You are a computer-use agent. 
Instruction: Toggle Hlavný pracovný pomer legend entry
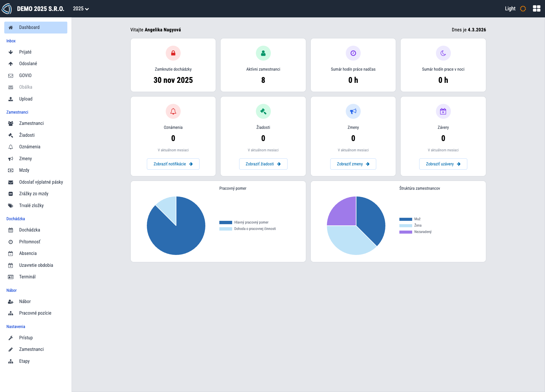[244, 222]
